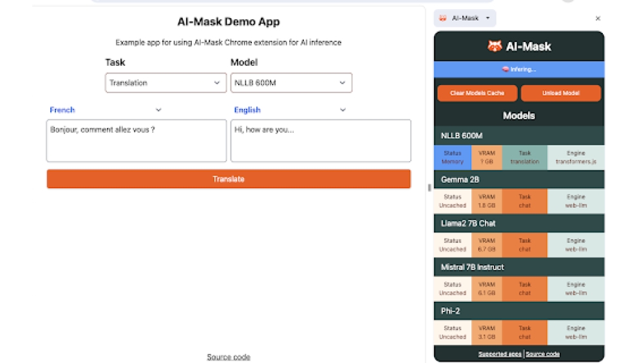Click the AI-Mask Demo App title
This screenshot has width=644, height=363.
(x=229, y=21)
